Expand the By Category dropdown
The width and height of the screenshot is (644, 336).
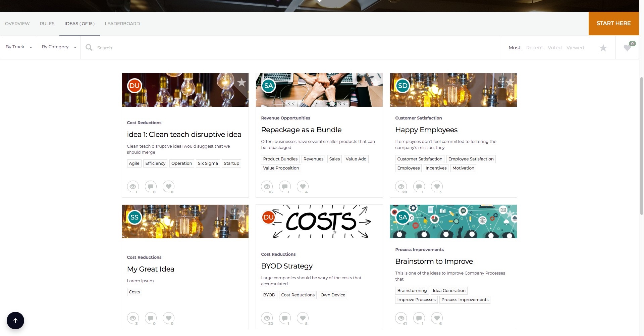(58, 47)
